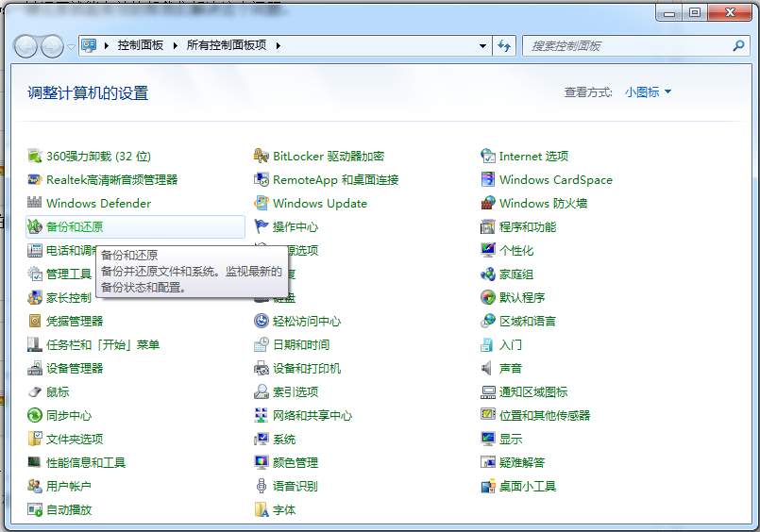Open the Windows 防火墙 icon
760x532 pixels.
point(488,203)
